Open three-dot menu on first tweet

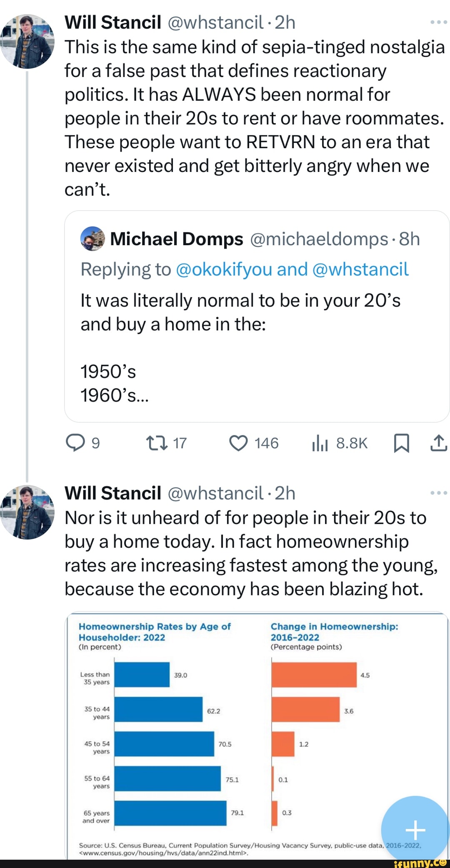(438, 22)
